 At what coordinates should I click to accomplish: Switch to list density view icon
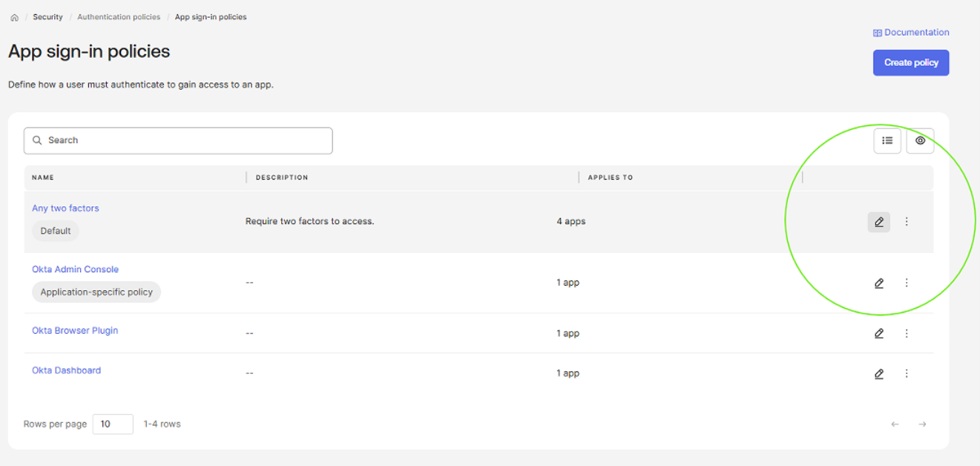point(887,140)
